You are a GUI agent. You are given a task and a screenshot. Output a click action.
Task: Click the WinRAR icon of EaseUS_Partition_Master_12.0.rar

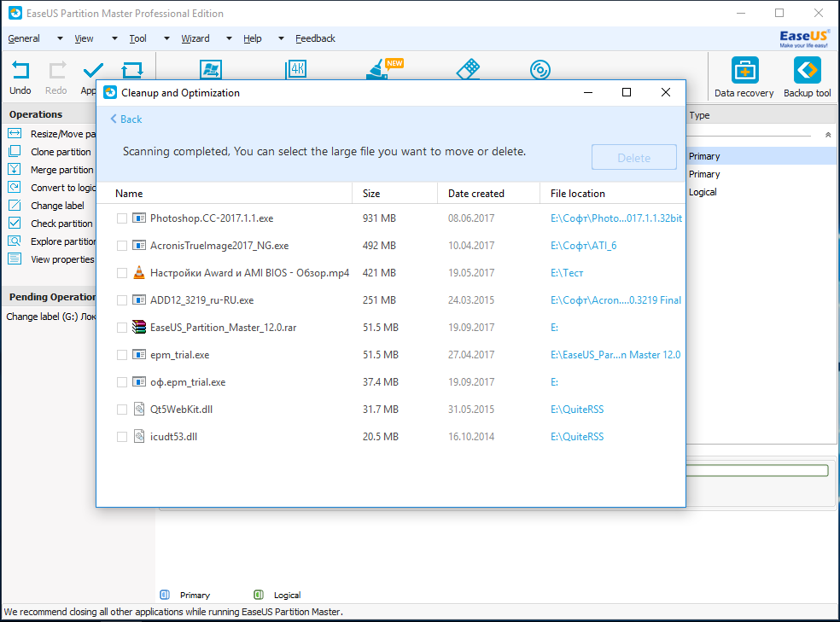(139, 327)
